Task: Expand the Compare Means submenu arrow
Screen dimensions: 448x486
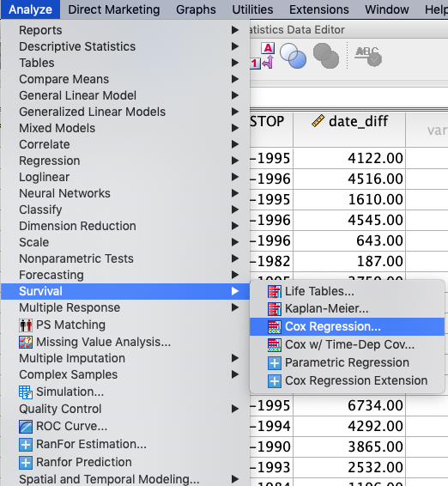Action: [235, 79]
